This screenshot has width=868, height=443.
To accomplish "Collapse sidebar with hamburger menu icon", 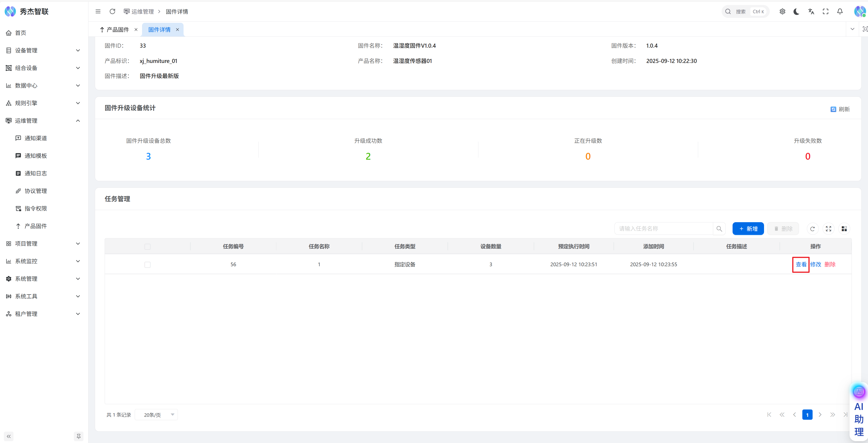I will point(98,11).
